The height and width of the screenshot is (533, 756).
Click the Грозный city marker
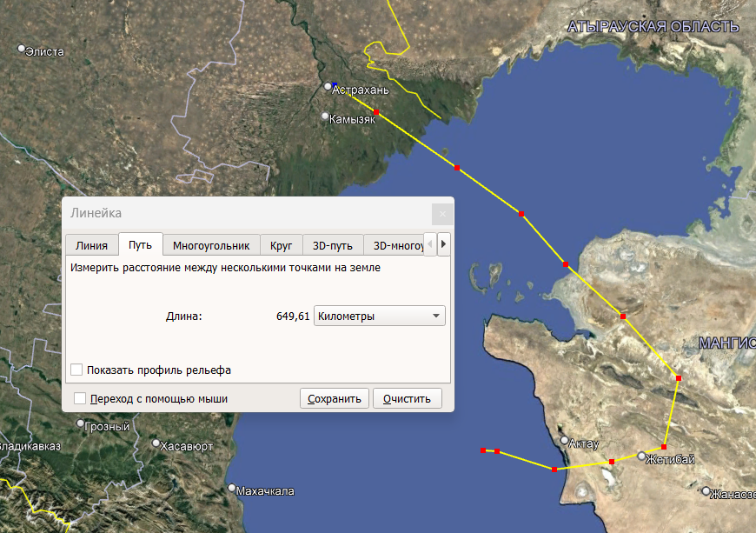(x=80, y=423)
